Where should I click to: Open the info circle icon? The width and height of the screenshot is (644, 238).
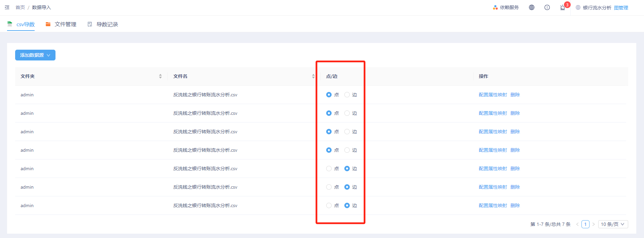[547, 7]
